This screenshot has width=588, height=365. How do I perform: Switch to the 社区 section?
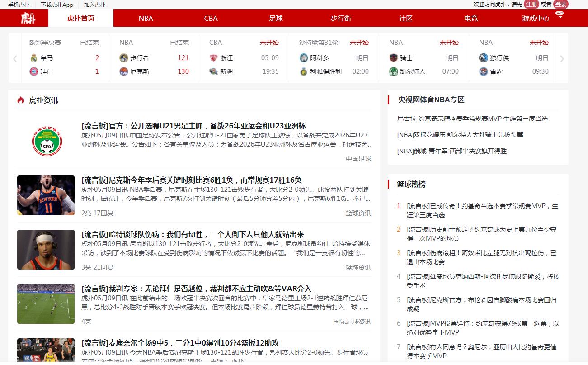coord(406,19)
